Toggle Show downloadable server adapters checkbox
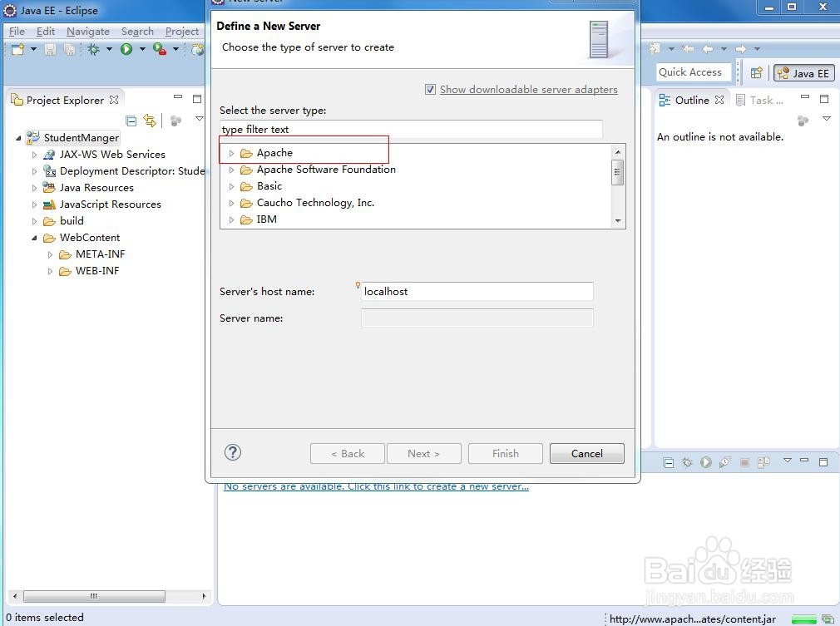This screenshot has height=626, width=840. (430, 90)
